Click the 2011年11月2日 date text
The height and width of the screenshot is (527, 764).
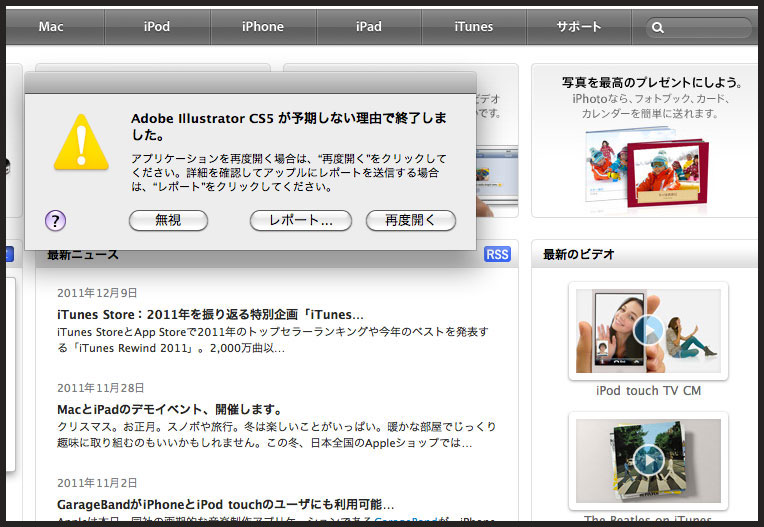click(97, 483)
